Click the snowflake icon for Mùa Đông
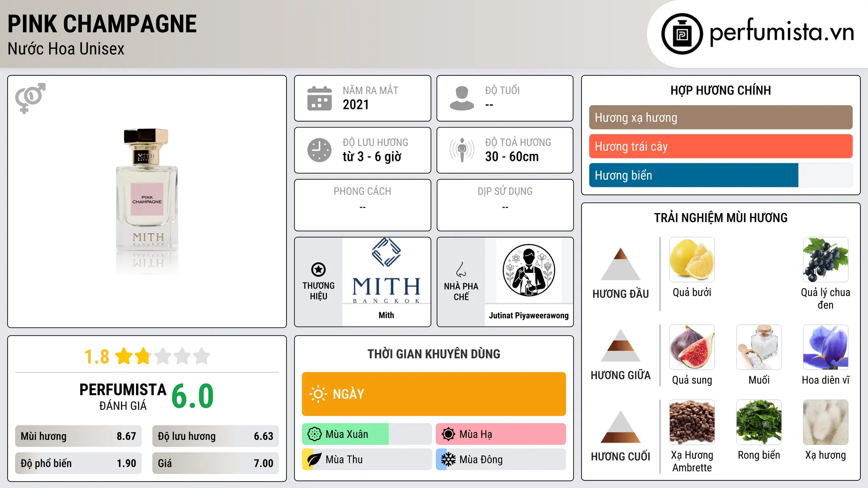 click(x=448, y=460)
